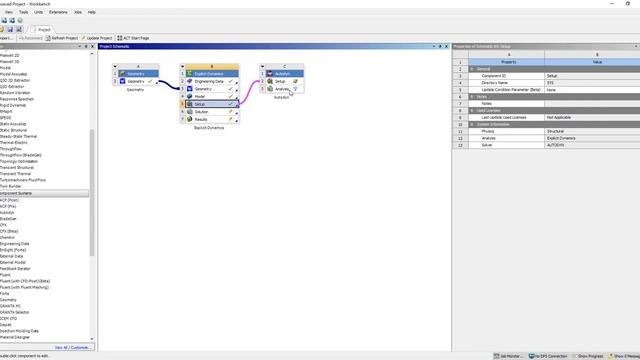Collapse the Used Licenses properties section
Screen dimensions: 640x360
(472, 111)
